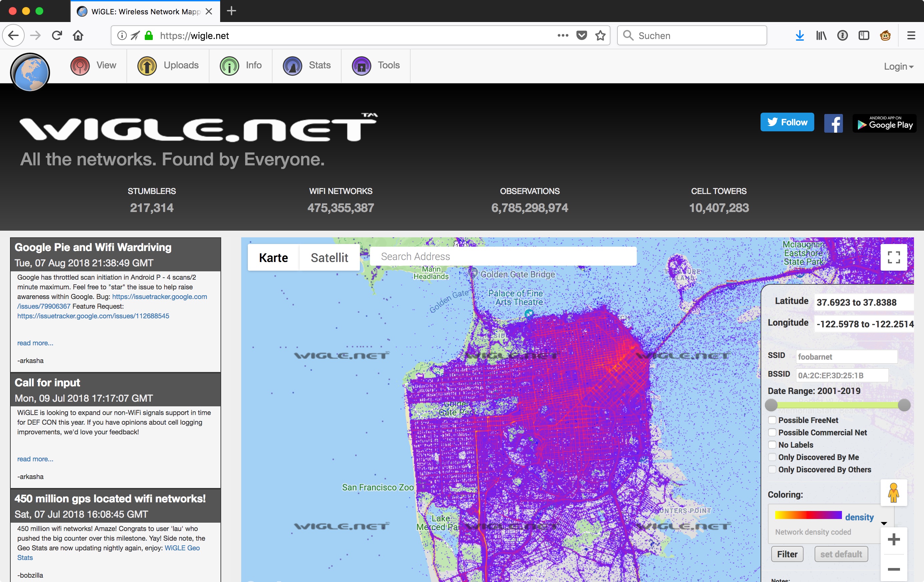This screenshot has height=582, width=924.
Task: Click the left Date Range slider handle
Action: point(771,405)
